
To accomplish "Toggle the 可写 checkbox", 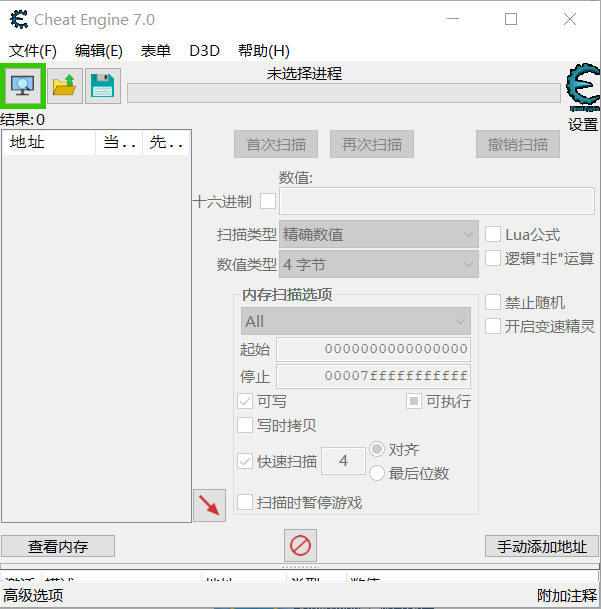I will pos(245,401).
